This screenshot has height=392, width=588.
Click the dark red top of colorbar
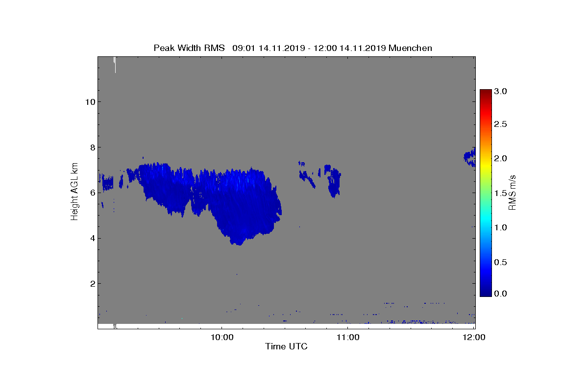point(486,92)
